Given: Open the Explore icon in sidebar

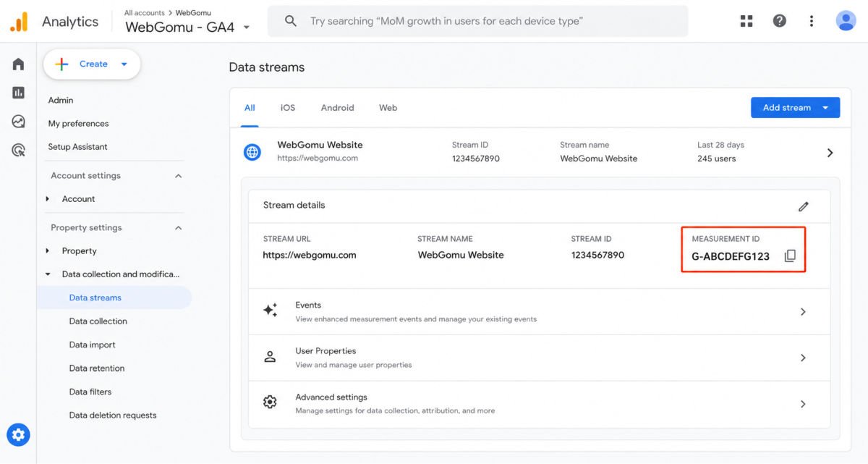Looking at the screenshot, I should click(x=18, y=122).
